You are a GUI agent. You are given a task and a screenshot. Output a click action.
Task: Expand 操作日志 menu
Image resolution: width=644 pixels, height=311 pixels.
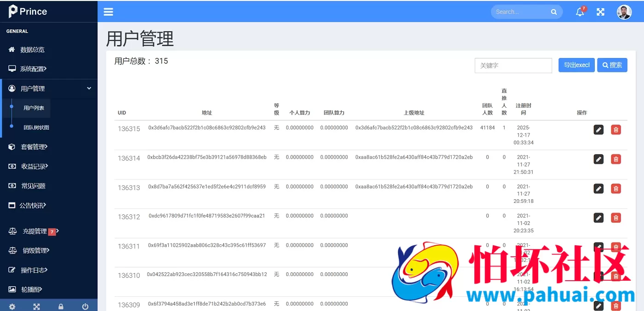49,270
